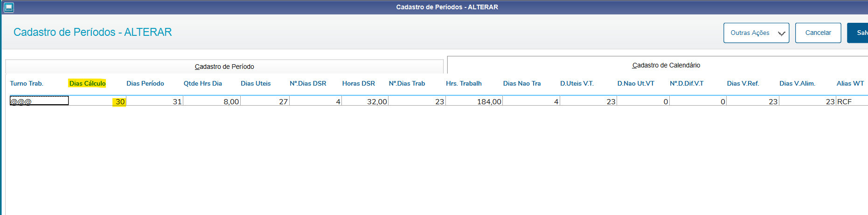Image resolution: width=868 pixels, height=215 pixels.
Task: Select the Qtde Hrs Dia cell showing 8,00
Action: 212,101
